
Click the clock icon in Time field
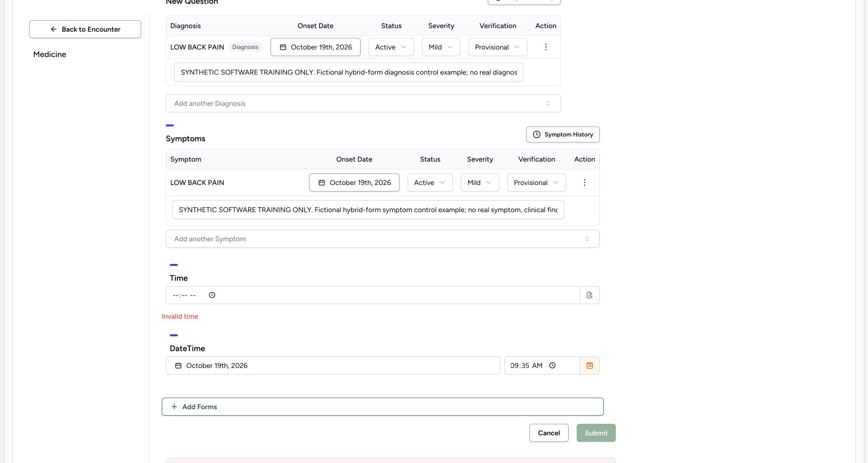212,295
